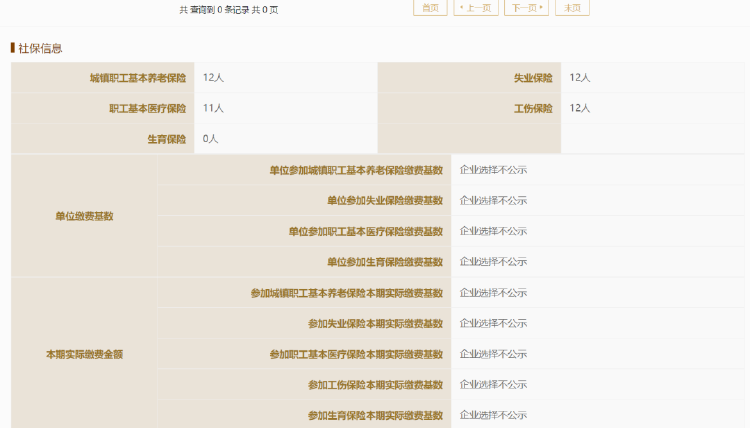Click the 11人 medical insurance count
The height and width of the screenshot is (428, 750).
pyautogui.click(x=213, y=108)
